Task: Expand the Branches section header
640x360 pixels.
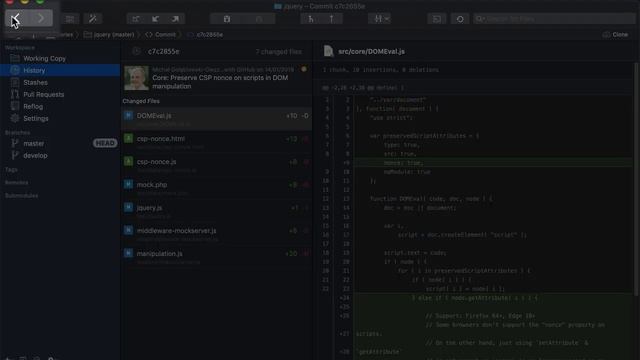Action: (x=18, y=133)
